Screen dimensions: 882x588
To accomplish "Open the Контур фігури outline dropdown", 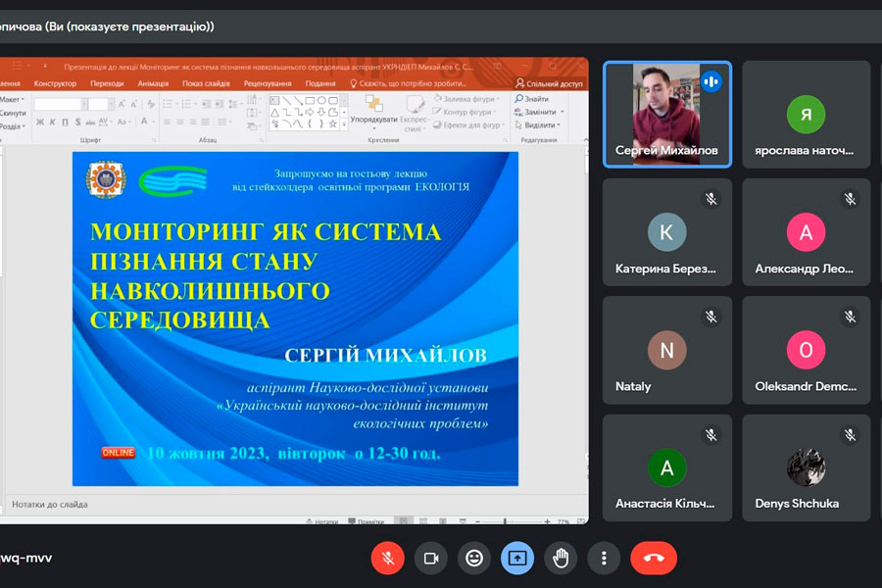I will 465,112.
